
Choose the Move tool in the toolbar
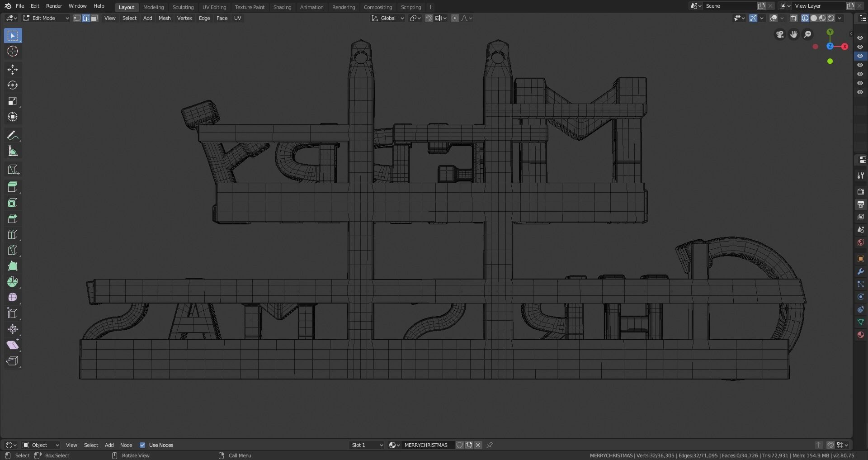[x=13, y=69]
